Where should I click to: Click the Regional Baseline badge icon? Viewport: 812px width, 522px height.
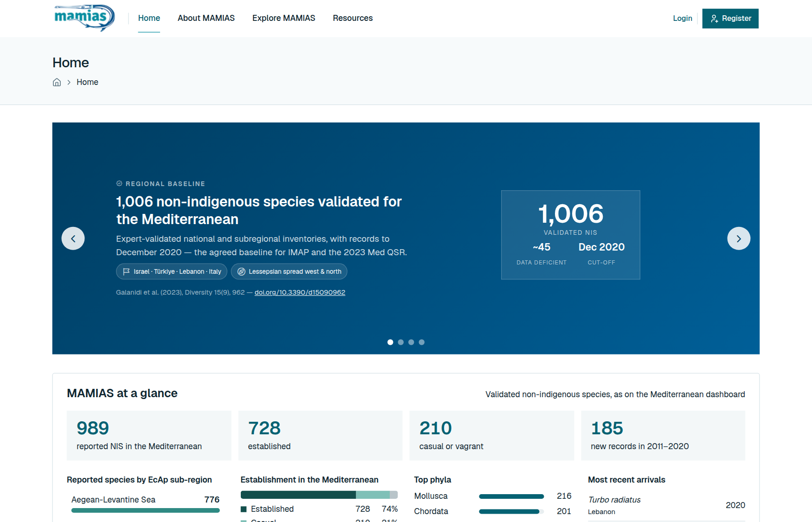coord(119,184)
